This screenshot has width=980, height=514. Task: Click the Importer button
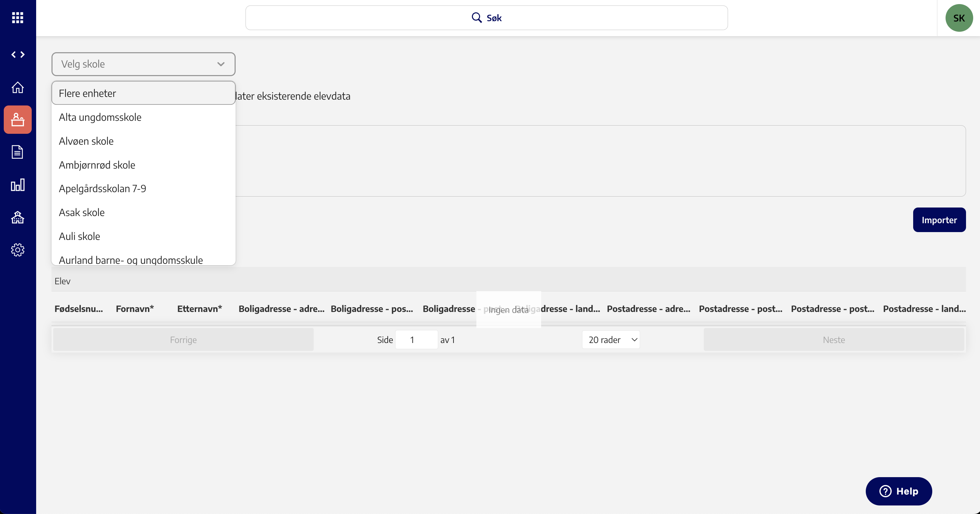pyautogui.click(x=938, y=220)
